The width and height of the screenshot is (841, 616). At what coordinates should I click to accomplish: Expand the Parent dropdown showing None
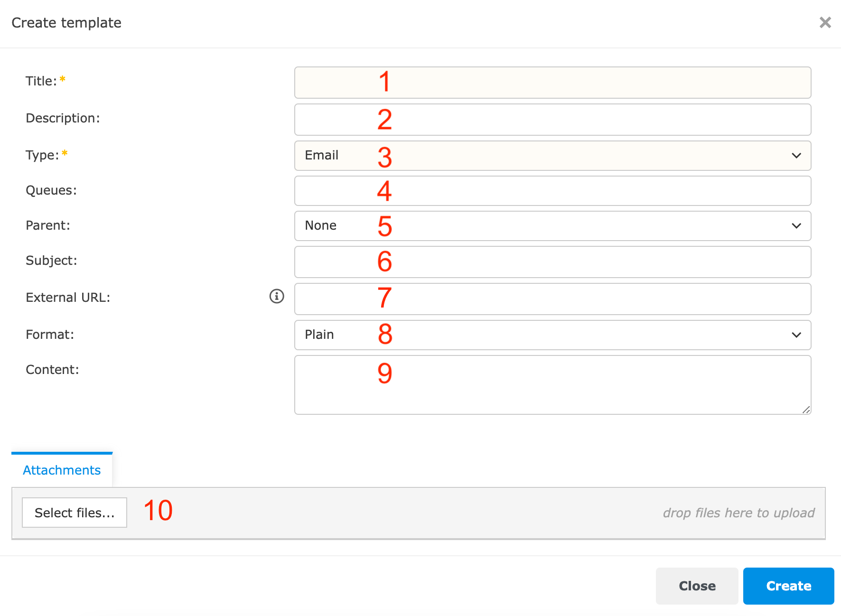tap(552, 226)
